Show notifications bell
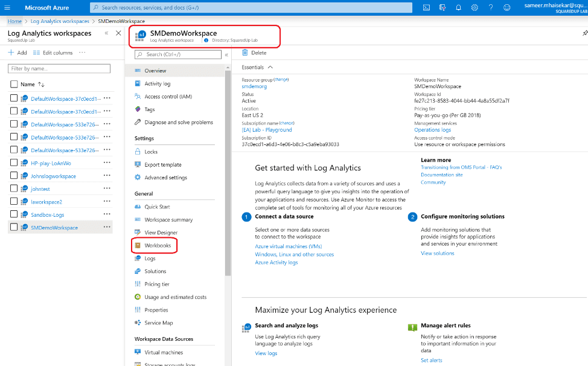This screenshot has width=588, height=366. [458, 7]
